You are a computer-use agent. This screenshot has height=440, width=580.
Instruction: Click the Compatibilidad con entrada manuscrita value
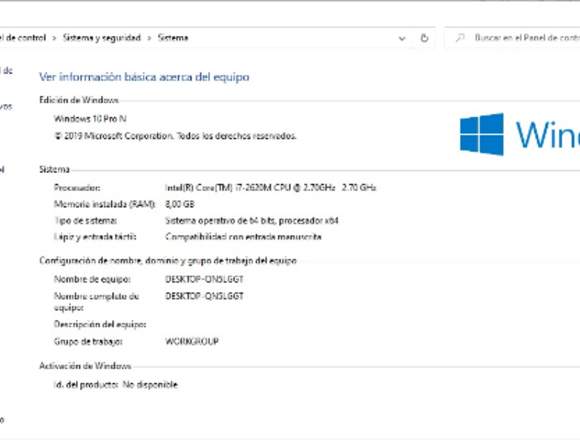pos(243,237)
